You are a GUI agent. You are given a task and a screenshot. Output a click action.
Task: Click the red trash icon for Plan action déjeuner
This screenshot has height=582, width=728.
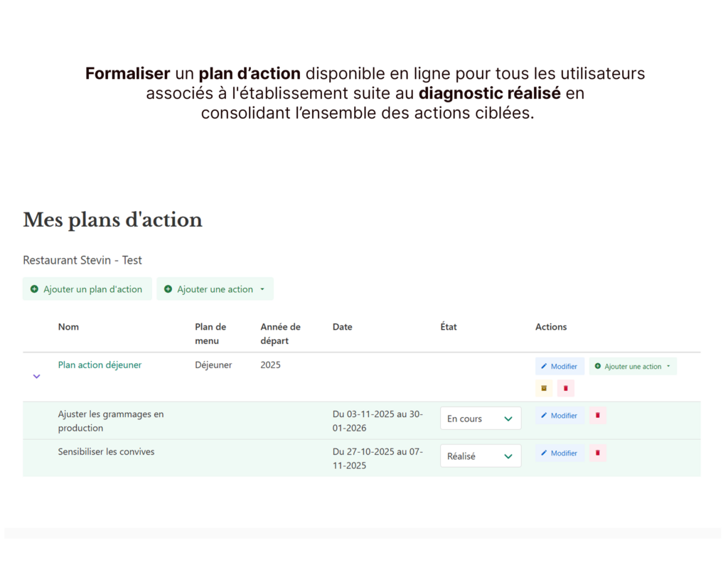(x=565, y=388)
